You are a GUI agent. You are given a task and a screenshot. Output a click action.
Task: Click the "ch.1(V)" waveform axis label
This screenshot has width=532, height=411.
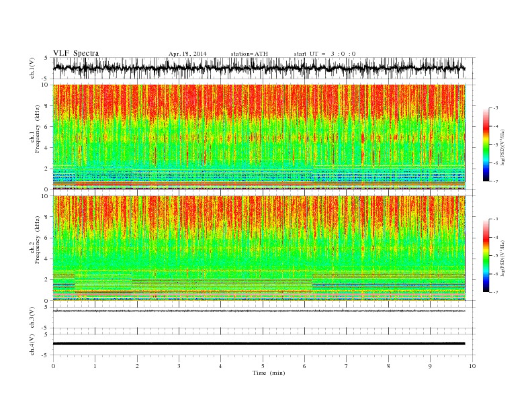[32, 69]
